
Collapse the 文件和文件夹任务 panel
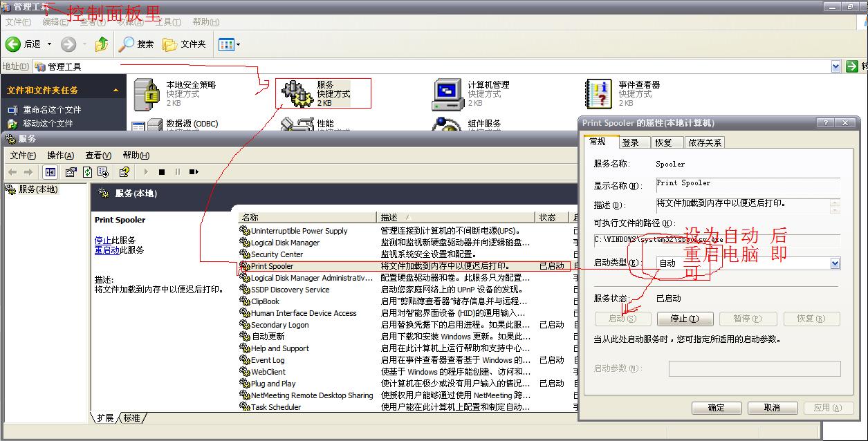[x=116, y=91]
